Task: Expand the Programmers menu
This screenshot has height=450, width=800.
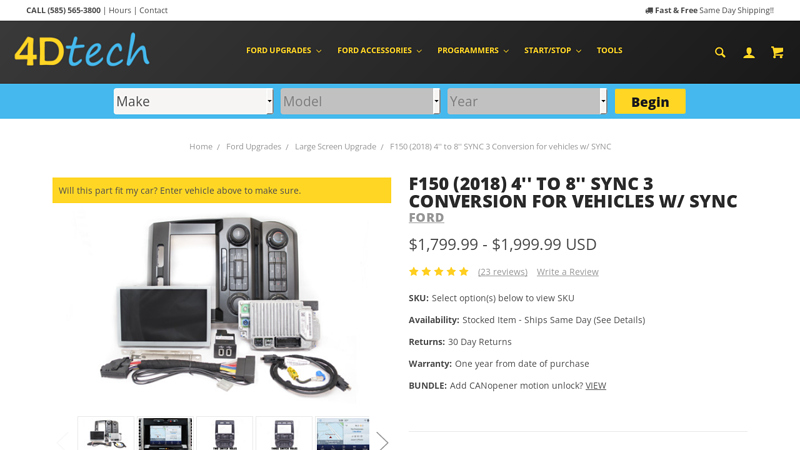Action: pos(473,51)
